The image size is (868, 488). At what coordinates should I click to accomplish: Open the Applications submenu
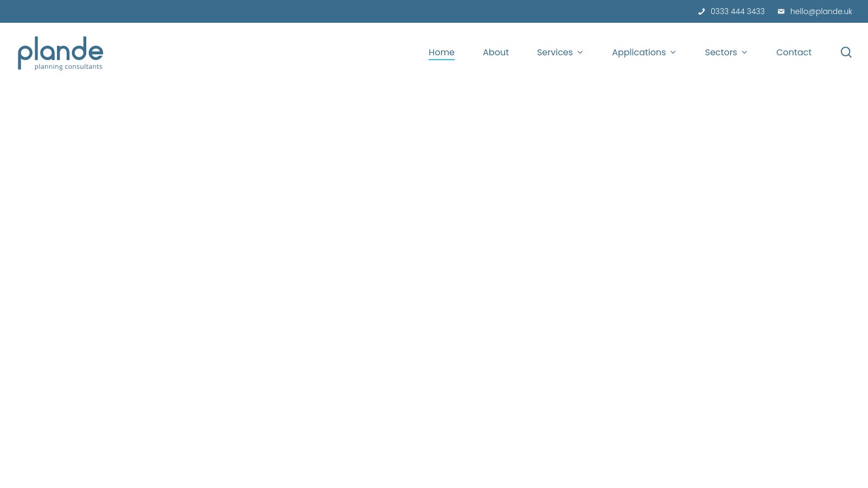point(639,52)
